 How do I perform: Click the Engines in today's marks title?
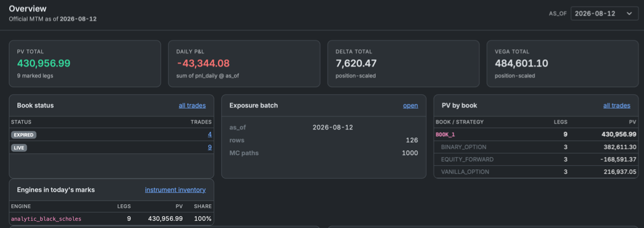56,190
